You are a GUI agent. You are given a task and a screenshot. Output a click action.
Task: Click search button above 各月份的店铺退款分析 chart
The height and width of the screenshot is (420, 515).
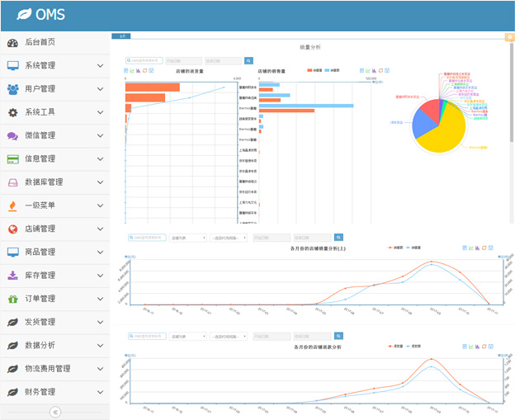click(338, 336)
